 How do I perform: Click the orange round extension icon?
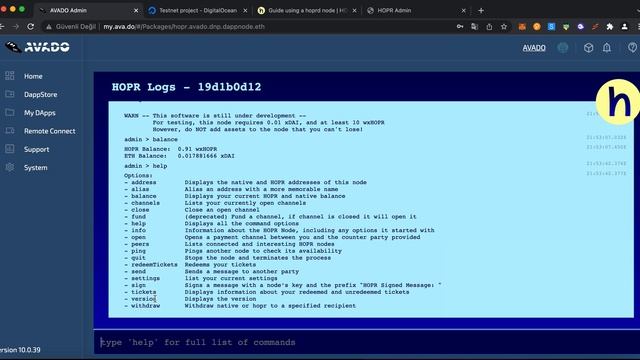pyautogui.click(x=537, y=27)
